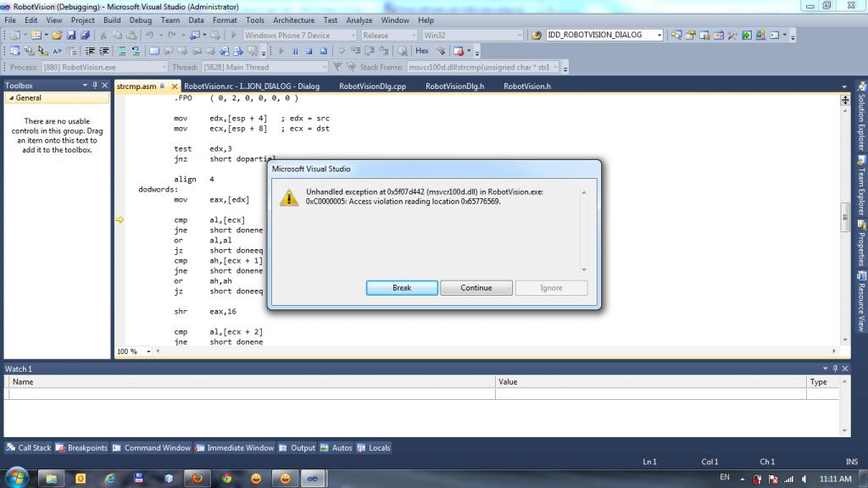Viewport: 868px width, 488px height.
Task: Open the Toolbox window position dropdown arrow
Action: click(85, 86)
